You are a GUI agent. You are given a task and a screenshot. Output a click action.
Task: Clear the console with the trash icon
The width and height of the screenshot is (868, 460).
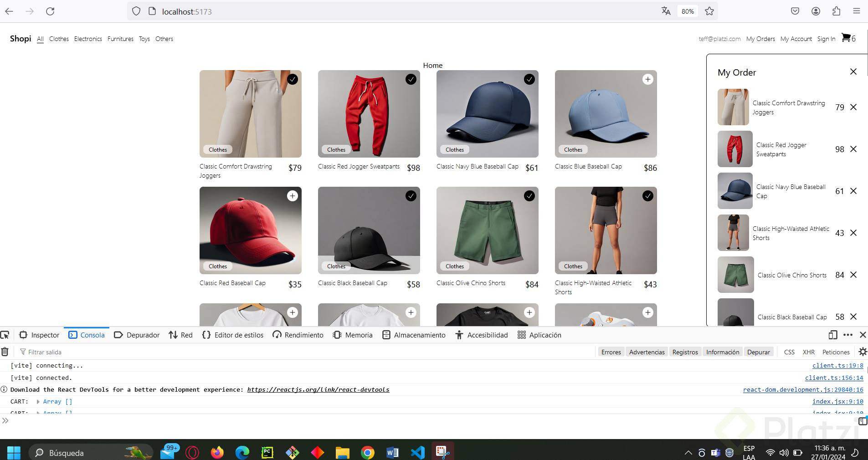click(5, 352)
